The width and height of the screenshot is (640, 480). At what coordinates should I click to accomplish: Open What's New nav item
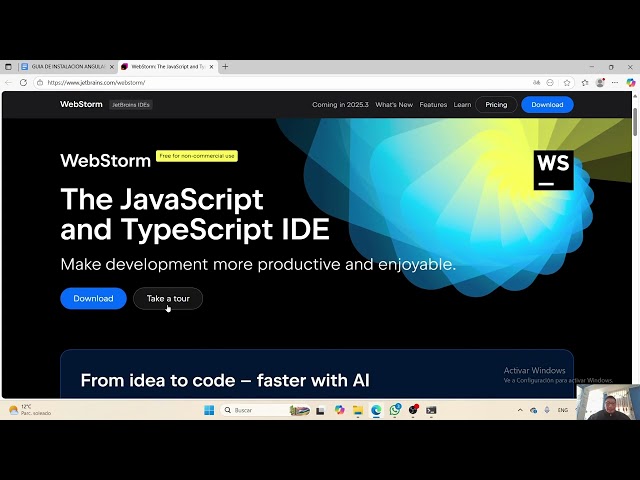click(394, 104)
